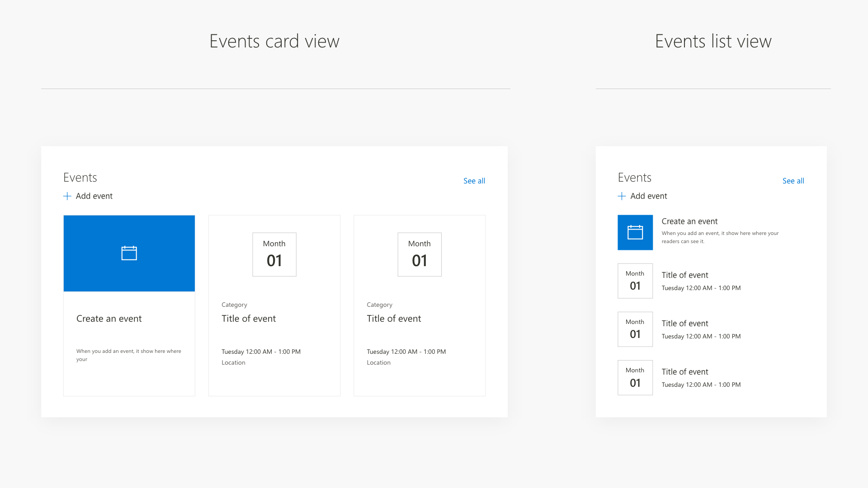The height and width of the screenshot is (488, 868).
Task: Open first Title of event in list
Action: [685, 275]
